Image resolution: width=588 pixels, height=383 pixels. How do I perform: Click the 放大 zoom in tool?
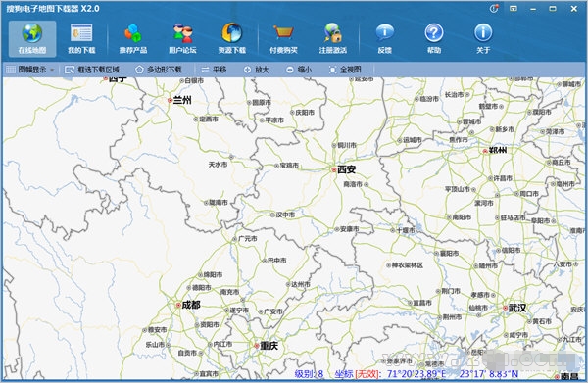click(257, 70)
